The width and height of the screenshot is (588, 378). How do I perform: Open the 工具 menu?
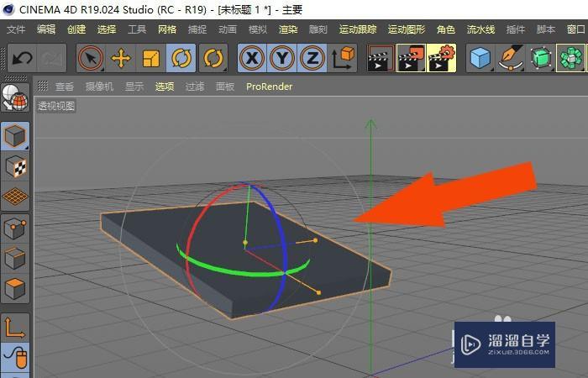137,29
